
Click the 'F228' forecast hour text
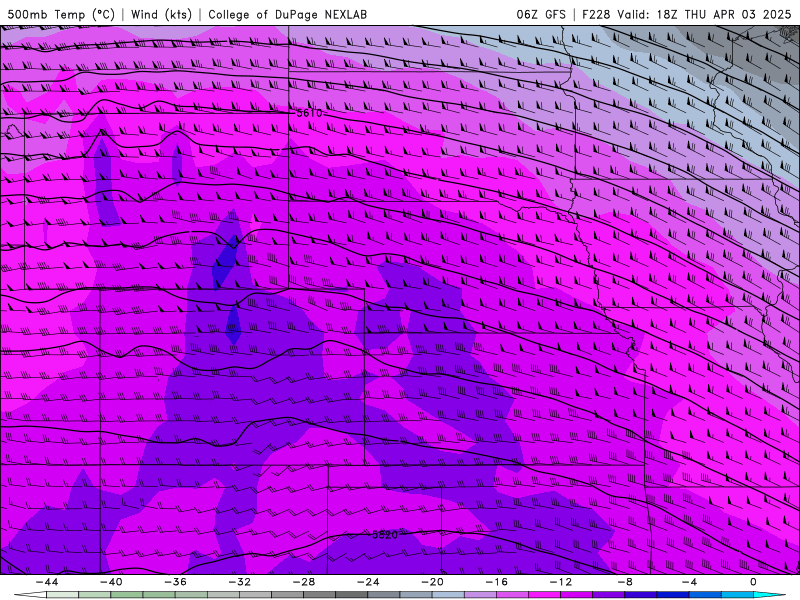(595, 14)
